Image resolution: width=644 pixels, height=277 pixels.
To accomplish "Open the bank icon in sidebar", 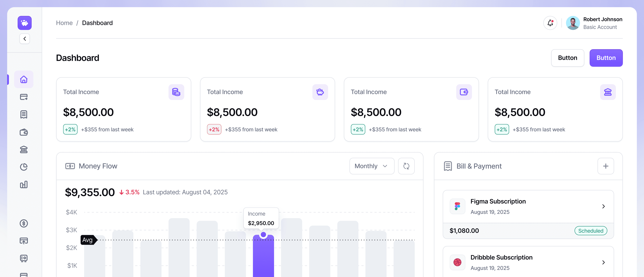I will tap(24, 149).
